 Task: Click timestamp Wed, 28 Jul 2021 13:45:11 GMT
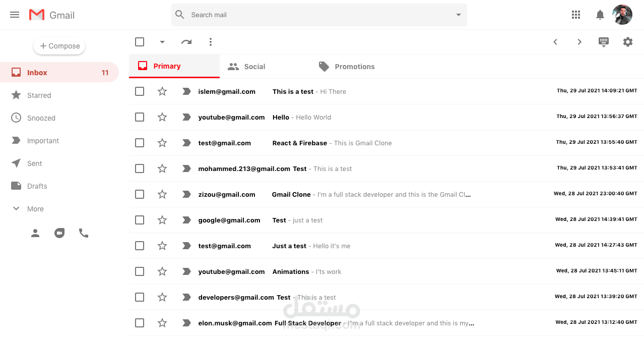click(x=597, y=271)
